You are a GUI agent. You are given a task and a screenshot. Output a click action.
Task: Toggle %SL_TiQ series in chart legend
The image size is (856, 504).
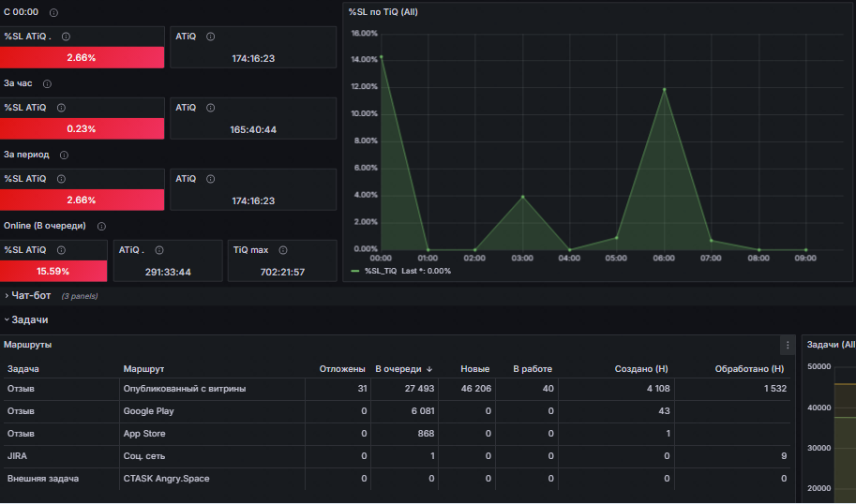click(380, 271)
